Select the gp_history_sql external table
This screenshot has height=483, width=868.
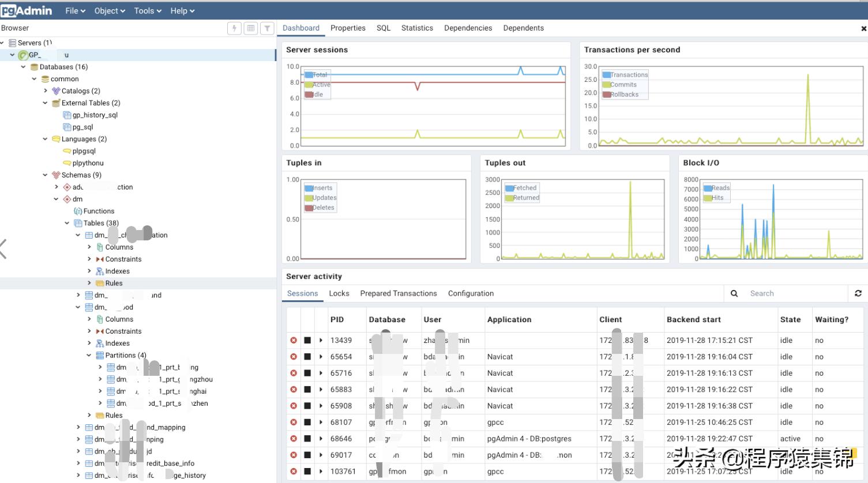click(95, 115)
